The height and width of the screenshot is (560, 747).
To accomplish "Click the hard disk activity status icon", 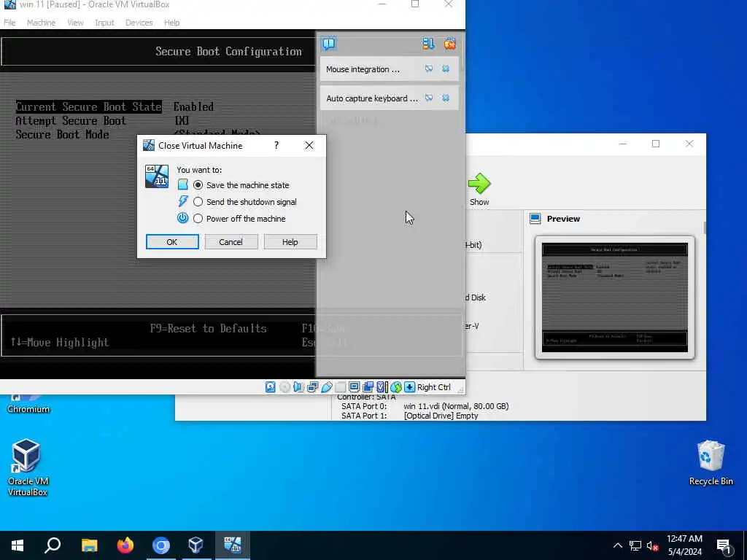I will (x=271, y=387).
